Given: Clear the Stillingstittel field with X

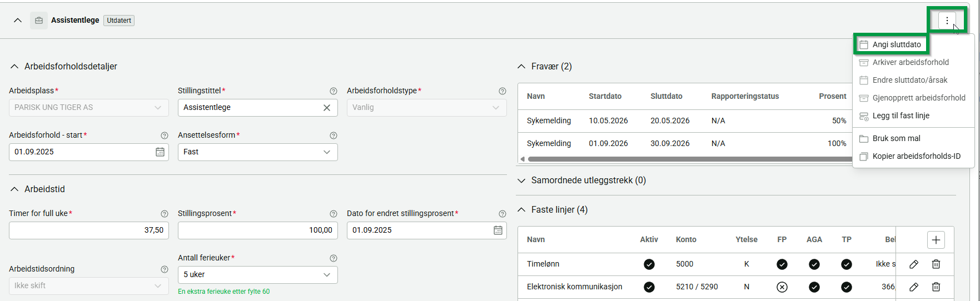Looking at the screenshot, I should [327, 108].
